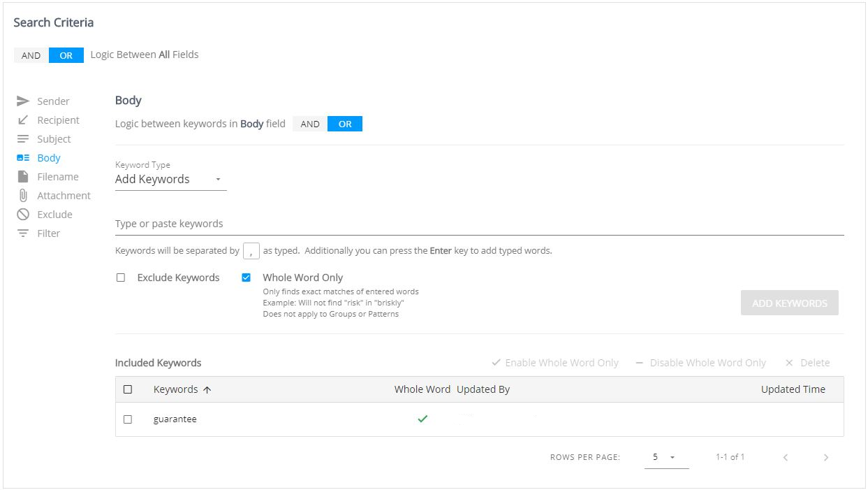This screenshot has width=868, height=490.
Task: Go to next page of keywords
Action: point(825,457)
